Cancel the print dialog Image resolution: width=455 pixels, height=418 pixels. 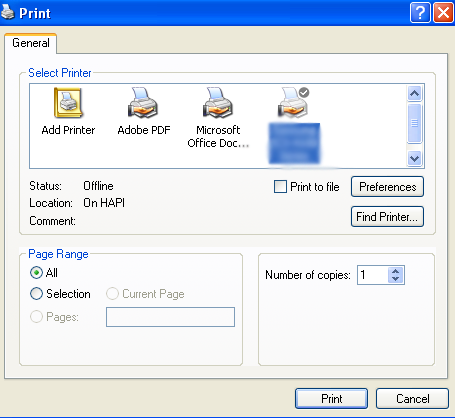[x=412, y=398]
